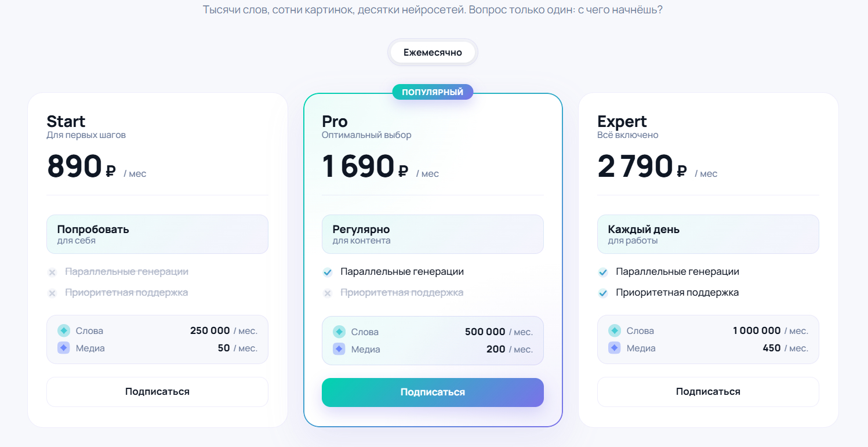Click the 890 ₽ price
Image resolution: width=868 pixels, height=447 pixels.
82,167
